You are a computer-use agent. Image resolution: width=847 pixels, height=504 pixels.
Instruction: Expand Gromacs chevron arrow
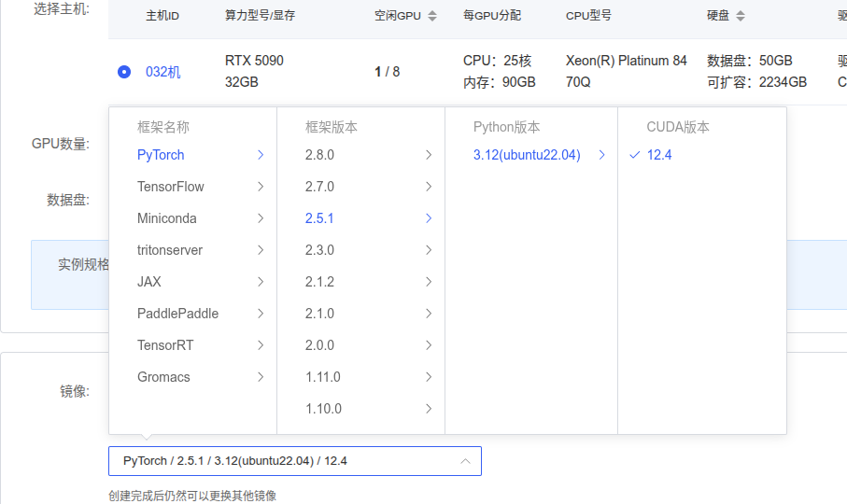click(x=261, y=377)
